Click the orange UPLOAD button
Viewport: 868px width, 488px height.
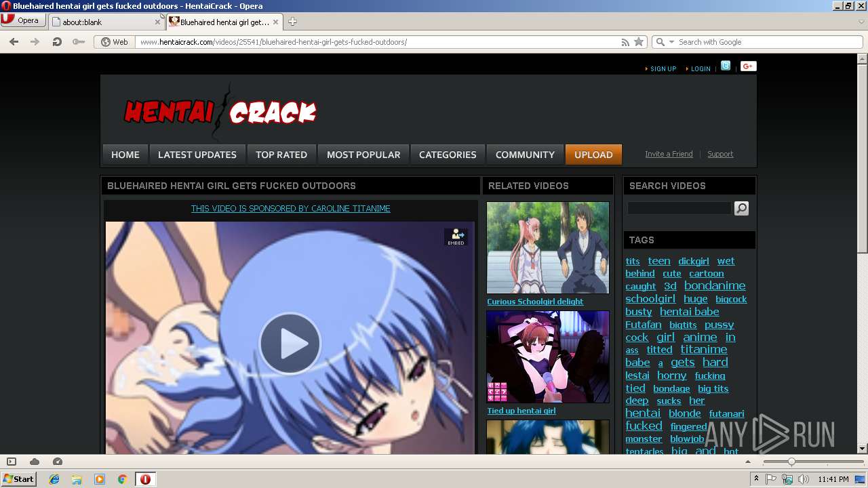(x=593, y=155)
